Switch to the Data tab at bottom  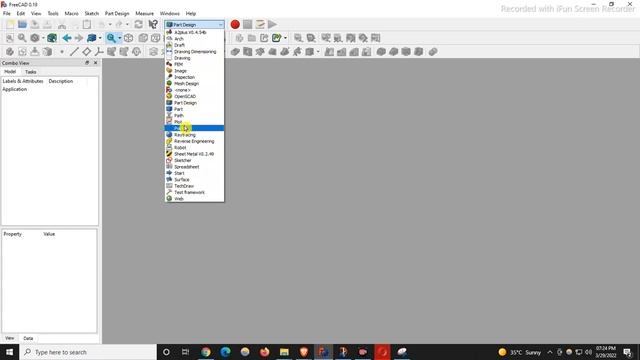(x=28, y=338)
